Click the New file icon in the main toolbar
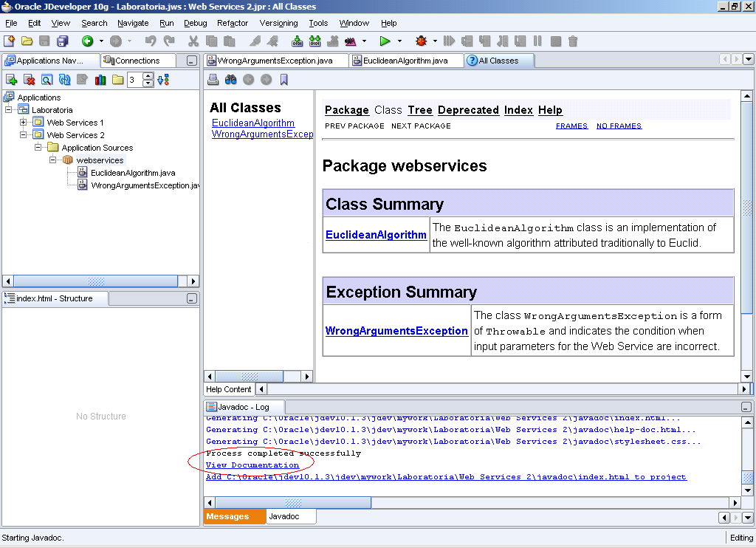 (x=9, y=41)
